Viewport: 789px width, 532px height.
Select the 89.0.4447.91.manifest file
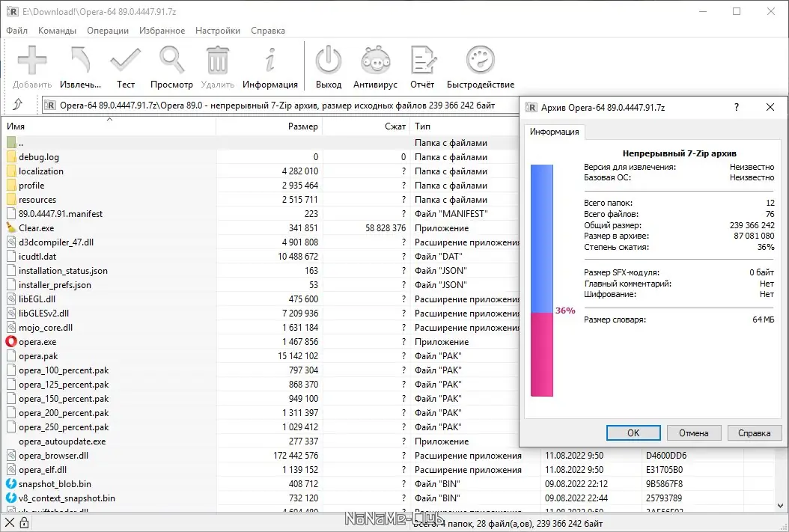[x=61, y=214]
